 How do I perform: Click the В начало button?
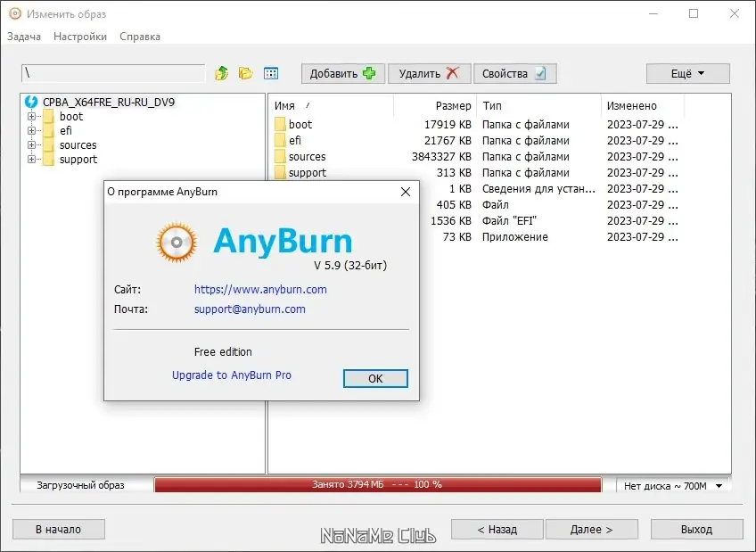coord(58,530)
